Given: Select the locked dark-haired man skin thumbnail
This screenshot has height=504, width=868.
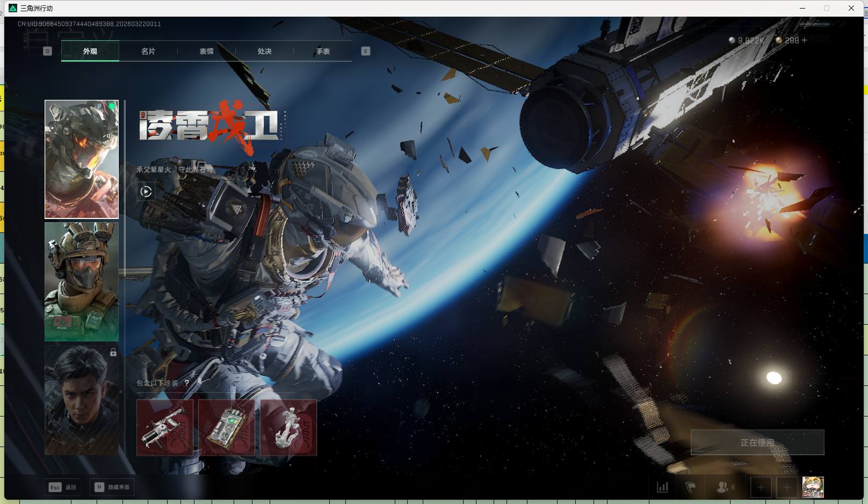Looking at the screenshot, I should coord(82,400).
